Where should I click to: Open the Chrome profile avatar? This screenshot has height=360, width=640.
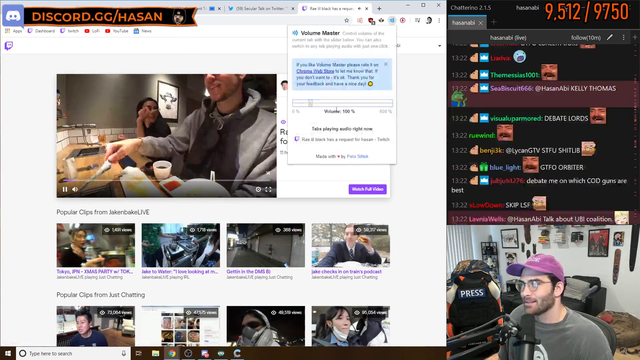pyautogui.click(x=429, y=20)
